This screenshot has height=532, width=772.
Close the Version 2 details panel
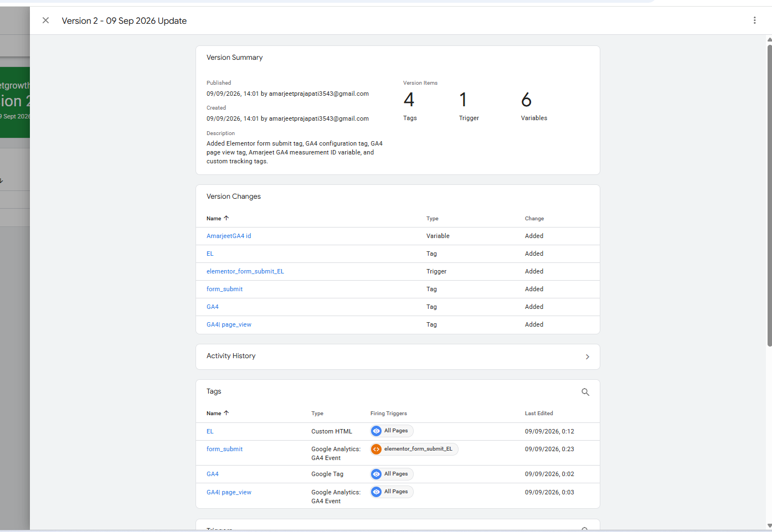pos(46,20)
